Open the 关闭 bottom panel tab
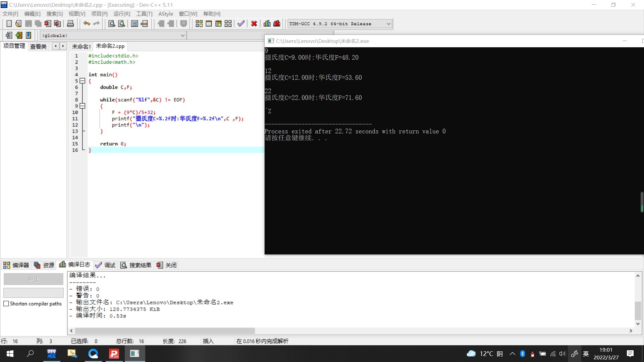The height and width of the screenshot is (362, 644). click(x=167, y=265)
